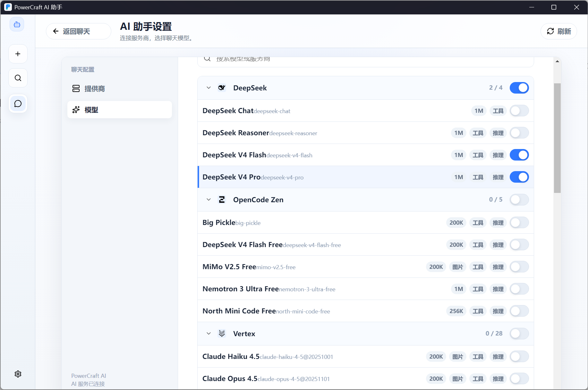The image size is (588, 390).
Task: Click claude-opus-4-5@20251101 model id
Action: click(294, 379)
